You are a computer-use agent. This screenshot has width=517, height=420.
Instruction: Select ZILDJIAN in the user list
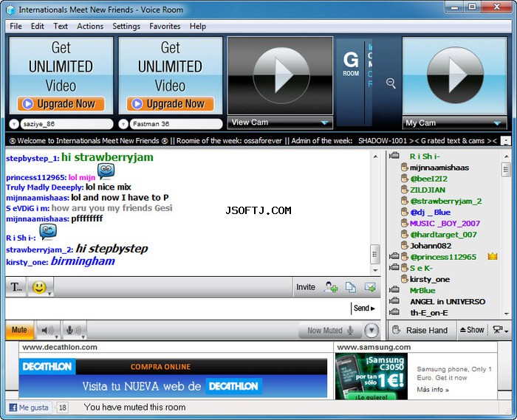point(428,190)
